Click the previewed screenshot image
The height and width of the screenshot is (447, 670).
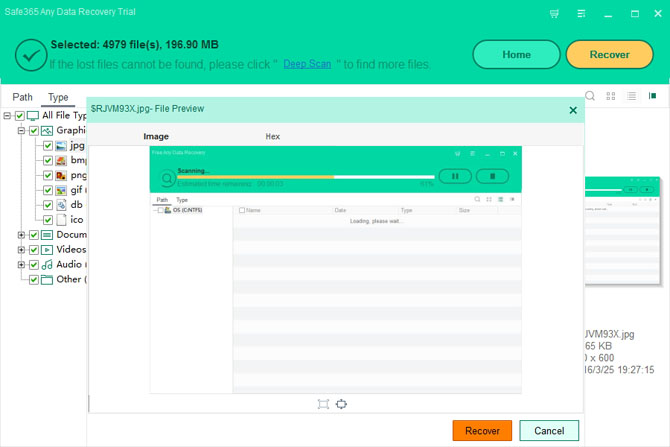coord(335,270)
